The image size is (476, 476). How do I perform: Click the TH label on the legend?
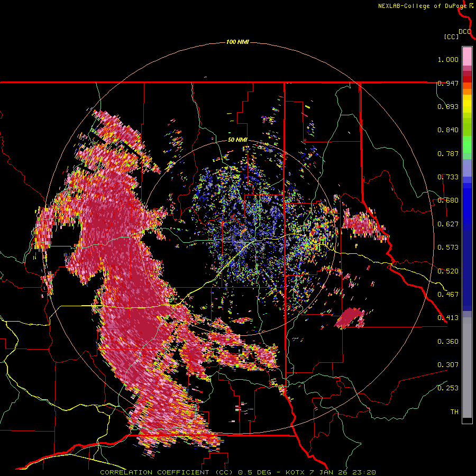tap(454, 412)
